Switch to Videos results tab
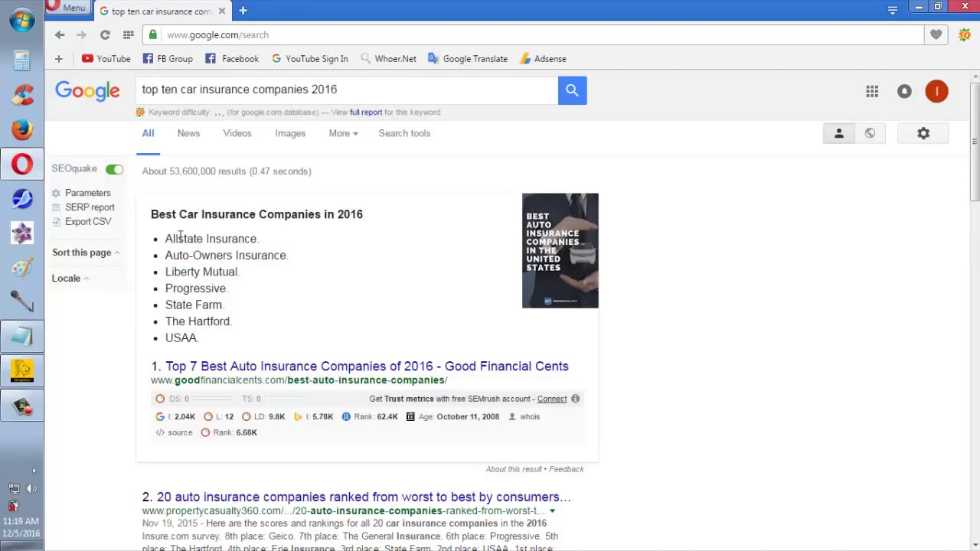 [237, 133]
